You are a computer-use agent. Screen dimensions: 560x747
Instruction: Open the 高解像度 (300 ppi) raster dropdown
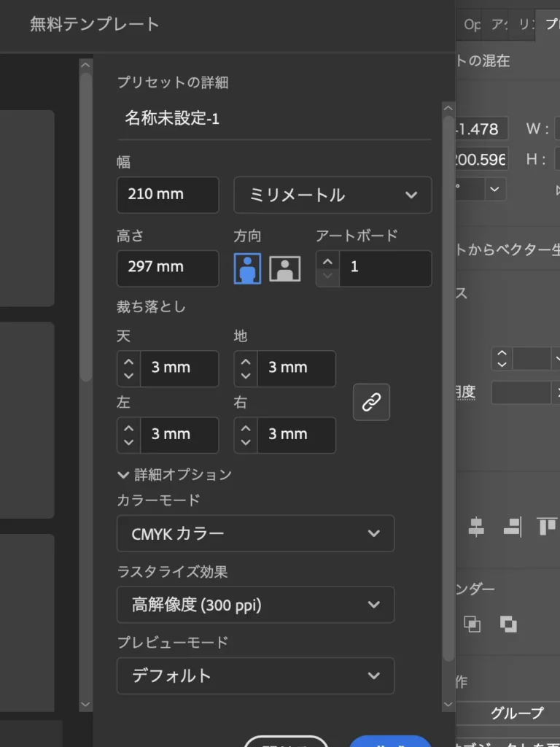(255, 605)
